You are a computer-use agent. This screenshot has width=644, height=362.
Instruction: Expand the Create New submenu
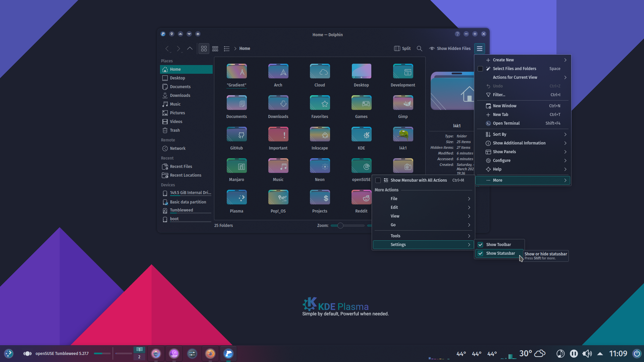click(x=523, y=60)
